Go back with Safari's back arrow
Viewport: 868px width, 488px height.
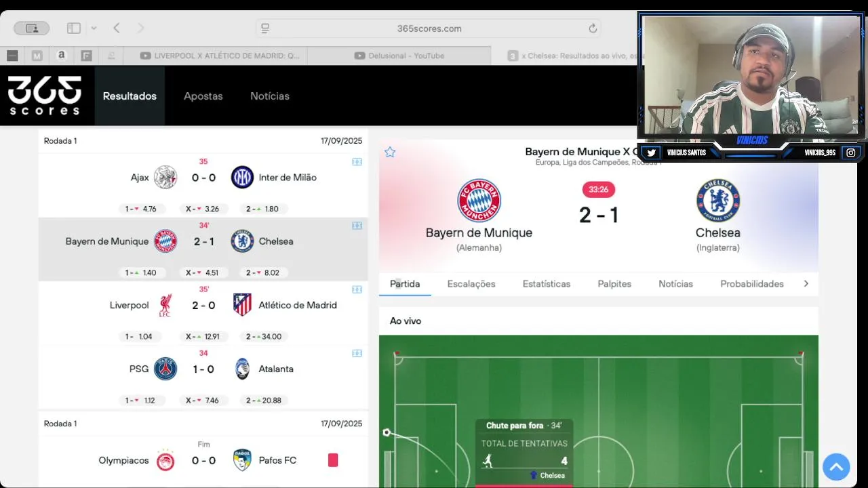click(x=117, y=28)
